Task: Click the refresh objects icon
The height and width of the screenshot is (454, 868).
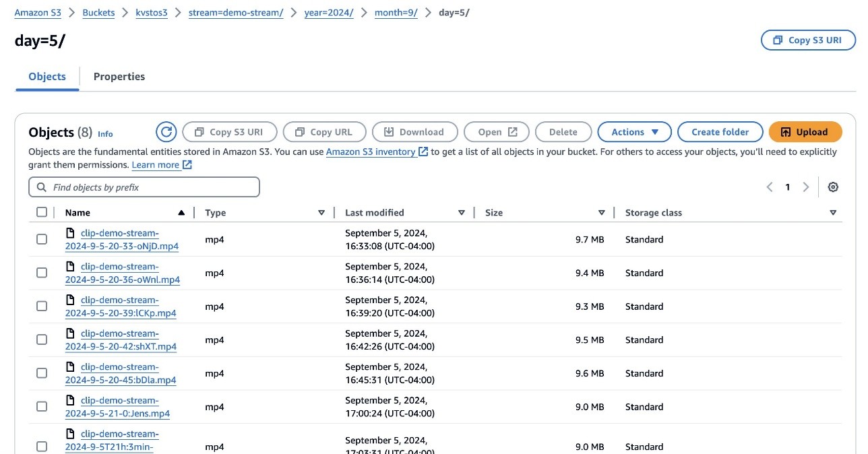Action: 166,132
